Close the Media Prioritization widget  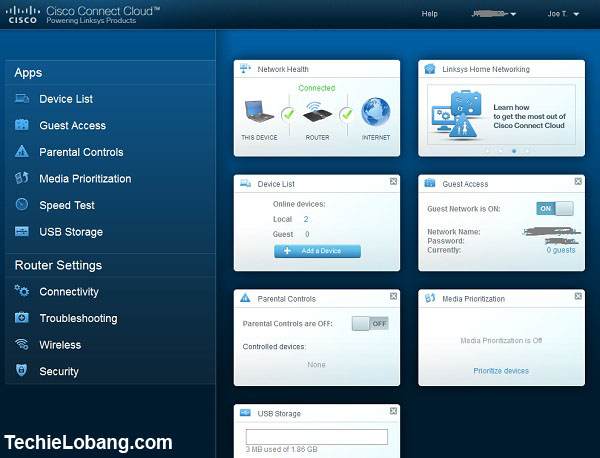coord(578,296)
